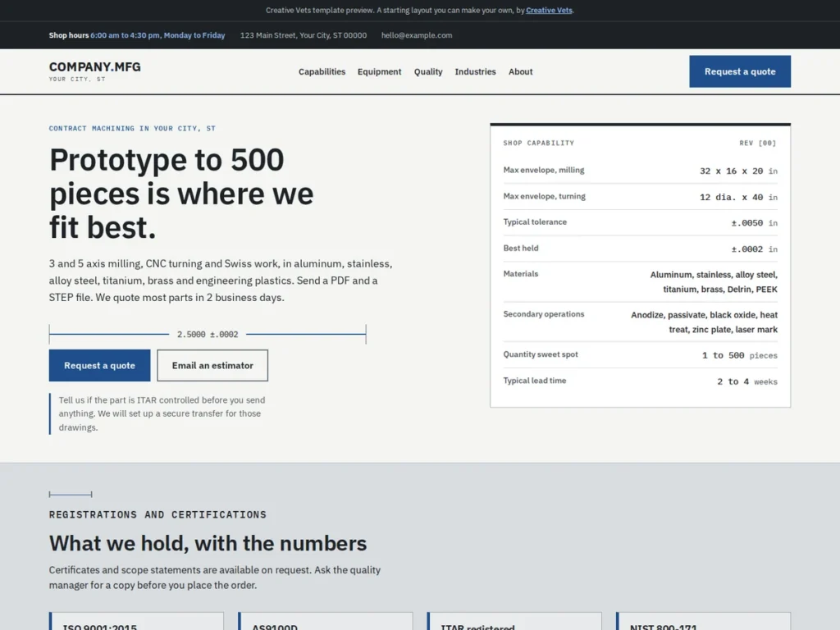This screenshot has width=840, height=630.
Task: Click the YOUR CITY, ST subtitle under logo
Action: tap(77, 80)
